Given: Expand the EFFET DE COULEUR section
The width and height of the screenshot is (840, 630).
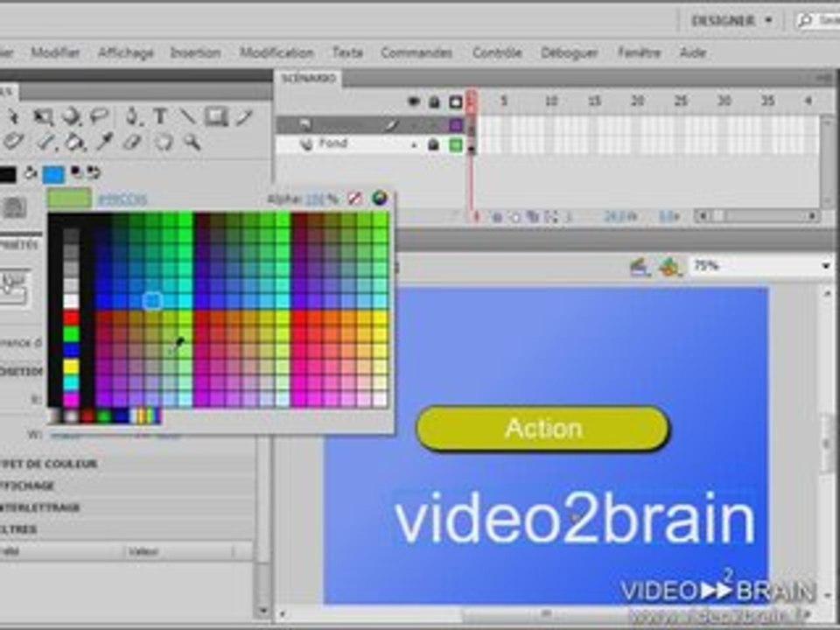Looking at the screenshot, I should click(49, 464).
